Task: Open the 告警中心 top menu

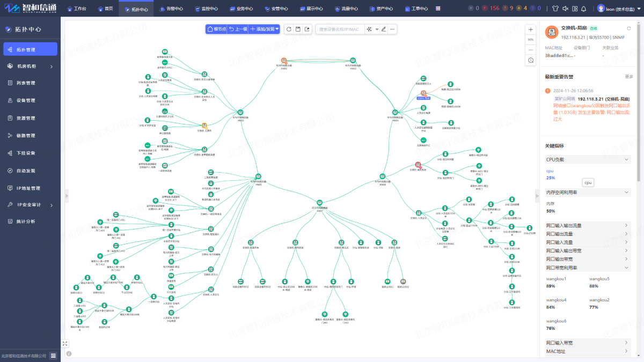Action: coord(171,9)
